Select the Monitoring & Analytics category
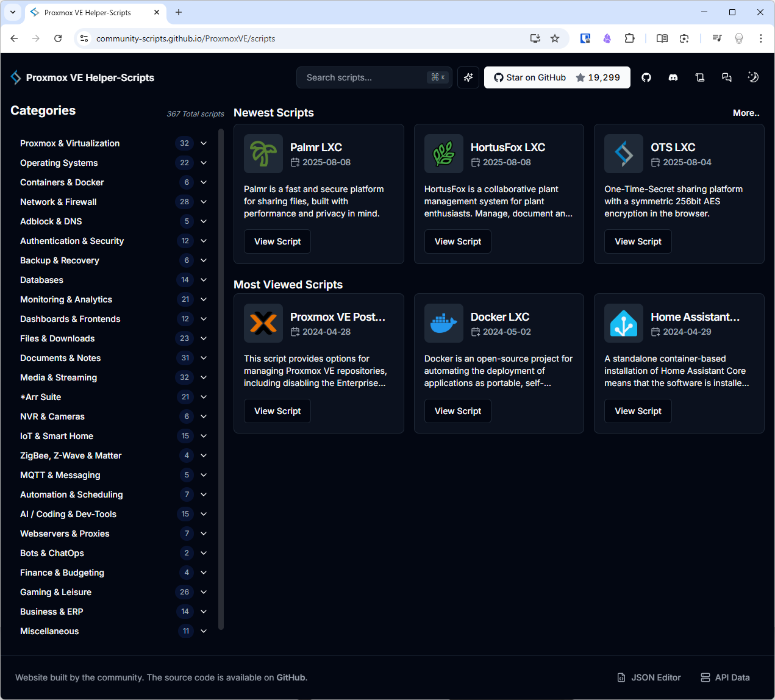This screenshot has width=775, height=700. [x=66, y=299]
